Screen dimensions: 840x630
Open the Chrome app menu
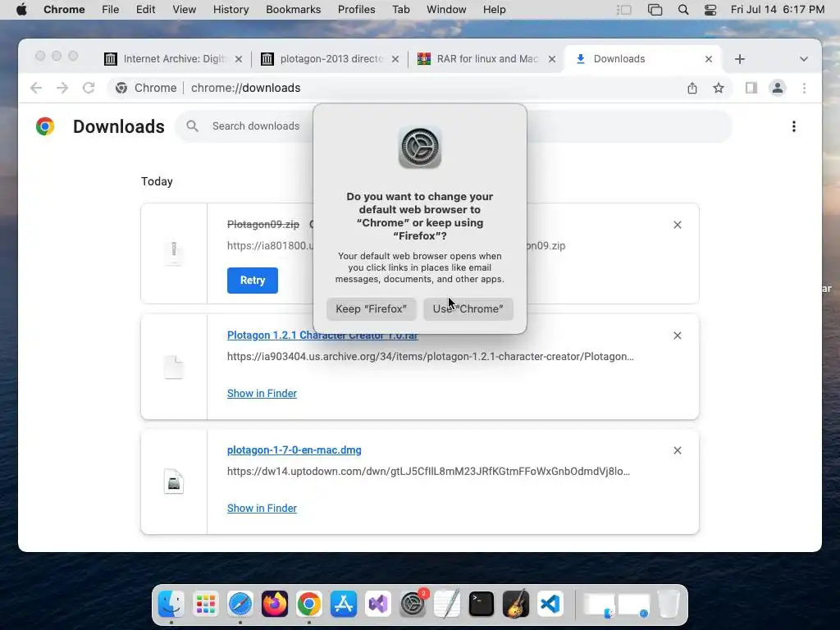click(64, 10)
